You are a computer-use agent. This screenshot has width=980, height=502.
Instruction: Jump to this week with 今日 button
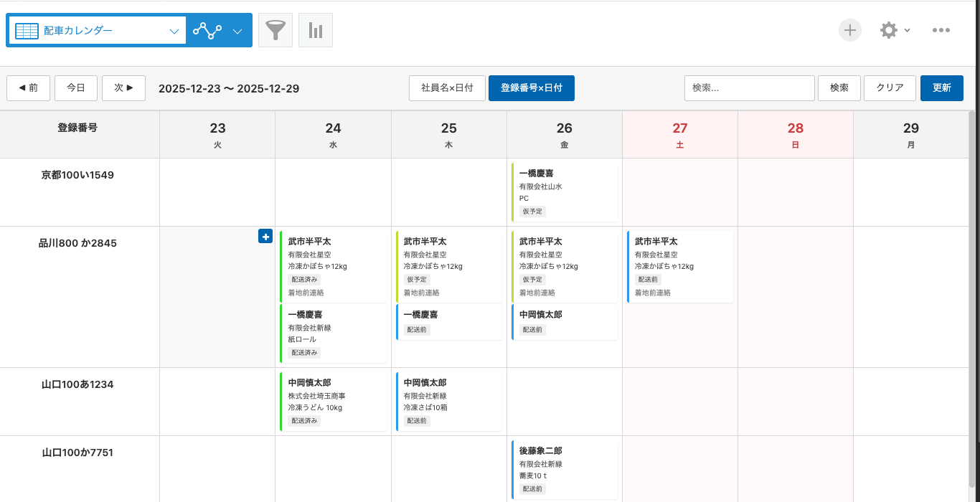click(x=76, y=88)
